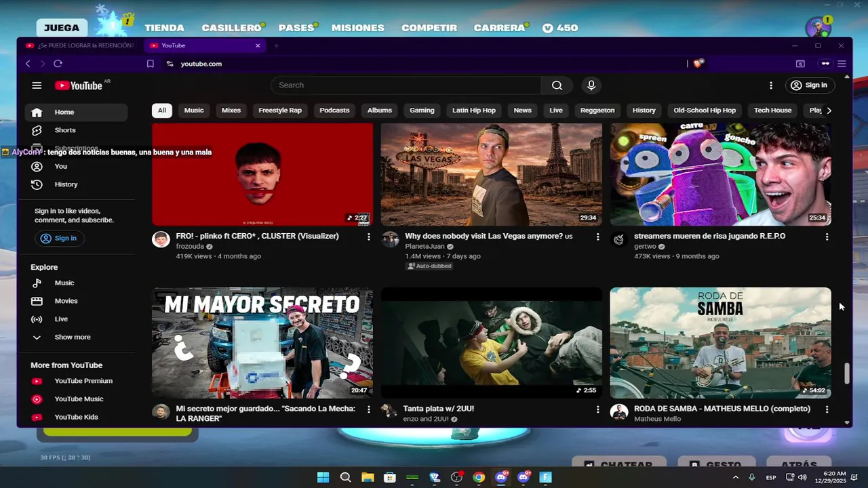
Task: Click Sign in button in top bar
Action: coord(809,85)
